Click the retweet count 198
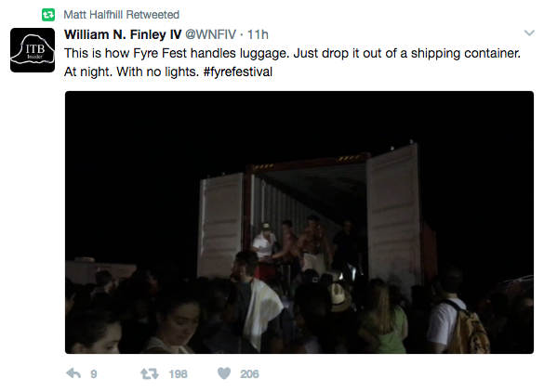This screenshot has width=544, height=392. pyautogui.click(x=178, y=374)
